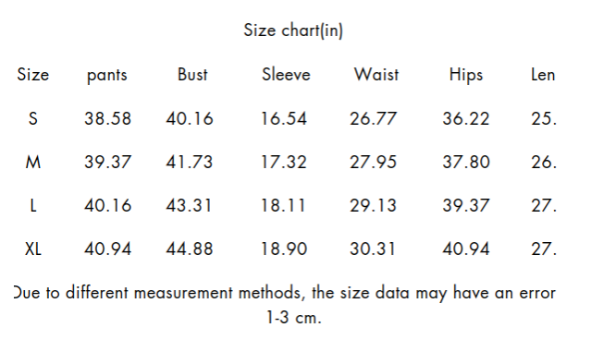Click sleeve value 18.11 in L row

click(x=283, y=205)
